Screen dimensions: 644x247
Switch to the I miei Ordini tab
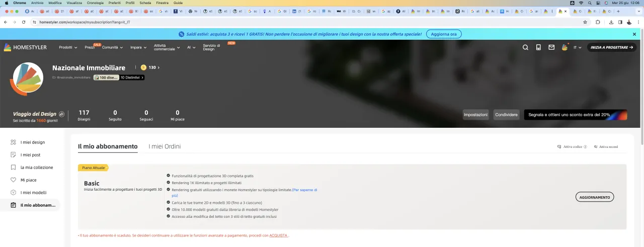[x=165, y=146]
